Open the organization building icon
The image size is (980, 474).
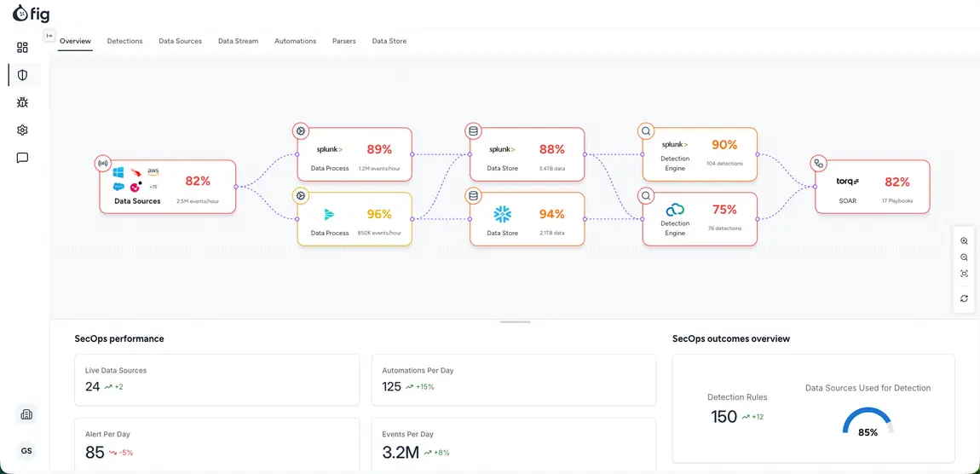pos(26,414)
